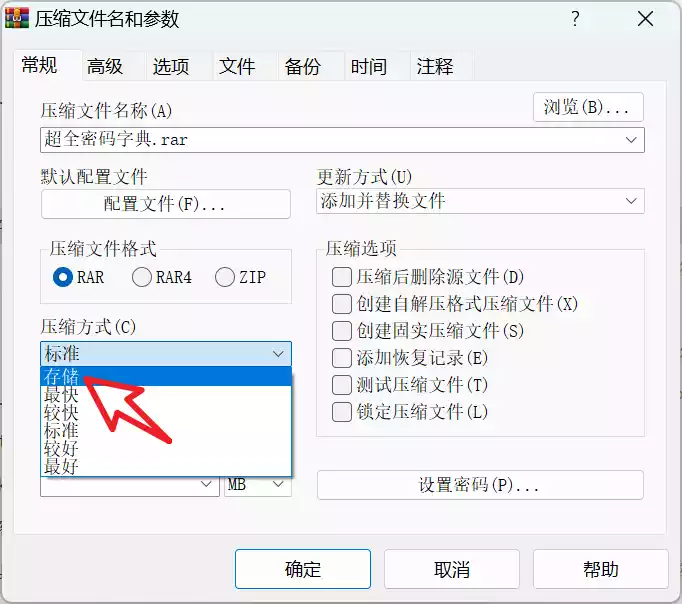Select the ZIP format radio button
Image resolution: width=682 pixels, height=604 pixels.
pyautogui.click(x=225, y=277)
